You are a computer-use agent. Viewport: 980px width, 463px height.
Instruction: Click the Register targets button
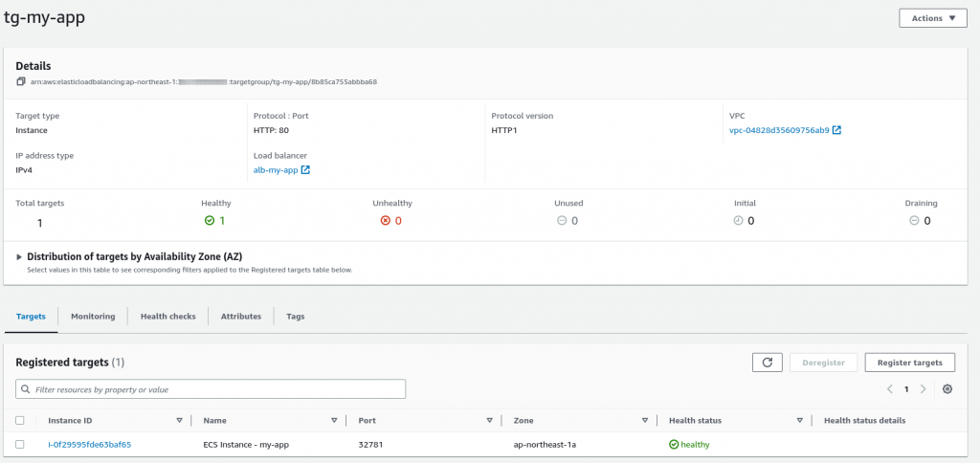pyautogui.click(x=910, y=363)
